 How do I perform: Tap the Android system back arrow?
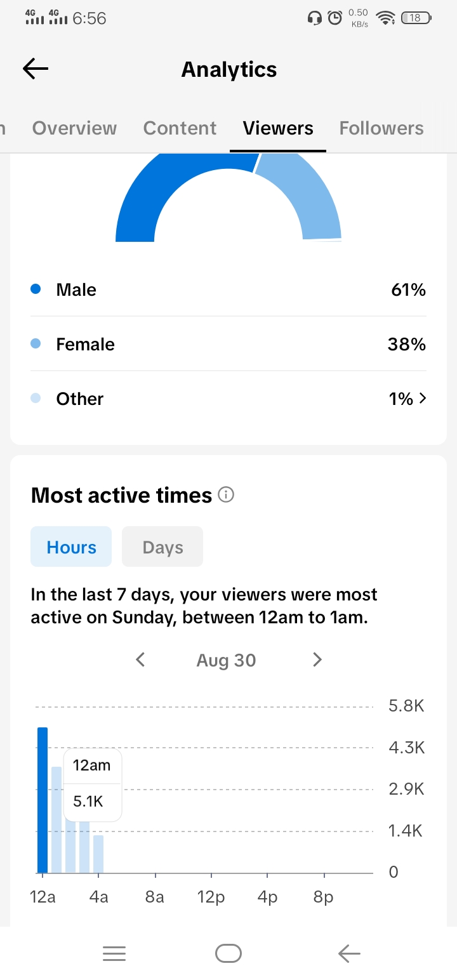349,953
